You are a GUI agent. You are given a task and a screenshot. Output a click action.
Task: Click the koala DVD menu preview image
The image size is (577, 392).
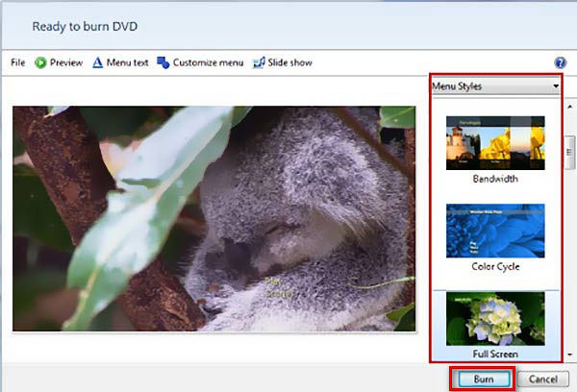213,218
